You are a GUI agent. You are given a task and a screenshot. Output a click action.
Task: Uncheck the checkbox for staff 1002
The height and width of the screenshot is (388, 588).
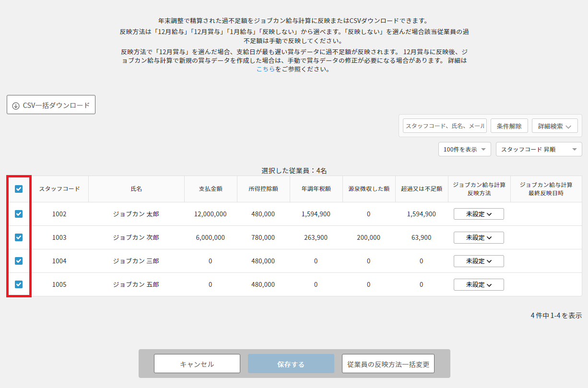click(x=19, y=214)
